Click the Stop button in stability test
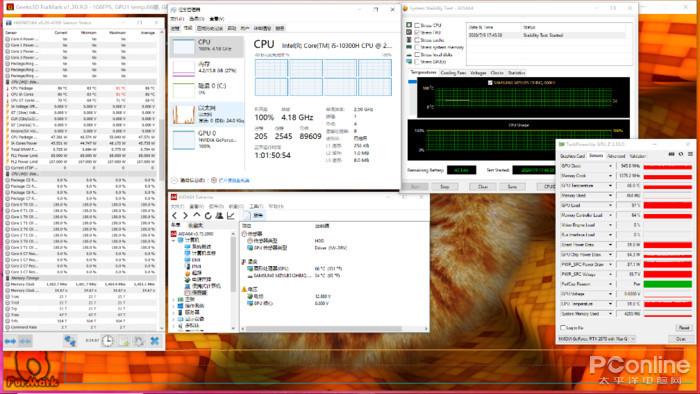Viewport: 700px width, 394px height. 445,187
